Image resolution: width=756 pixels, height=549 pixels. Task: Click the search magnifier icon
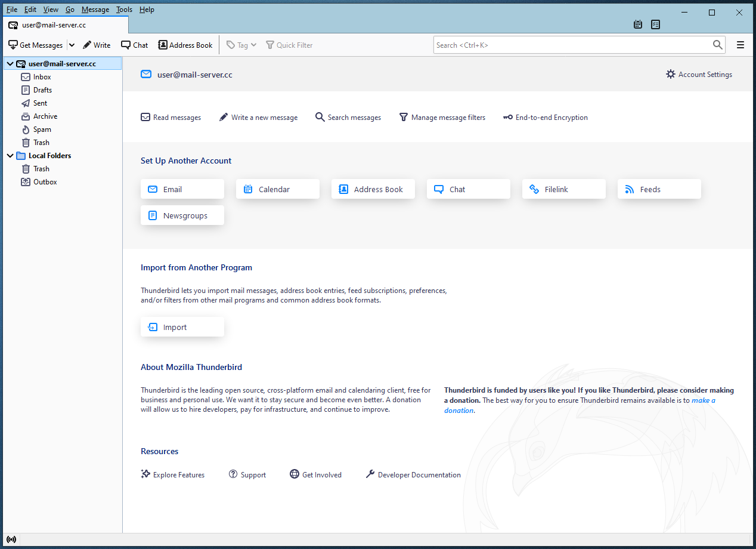718,45
